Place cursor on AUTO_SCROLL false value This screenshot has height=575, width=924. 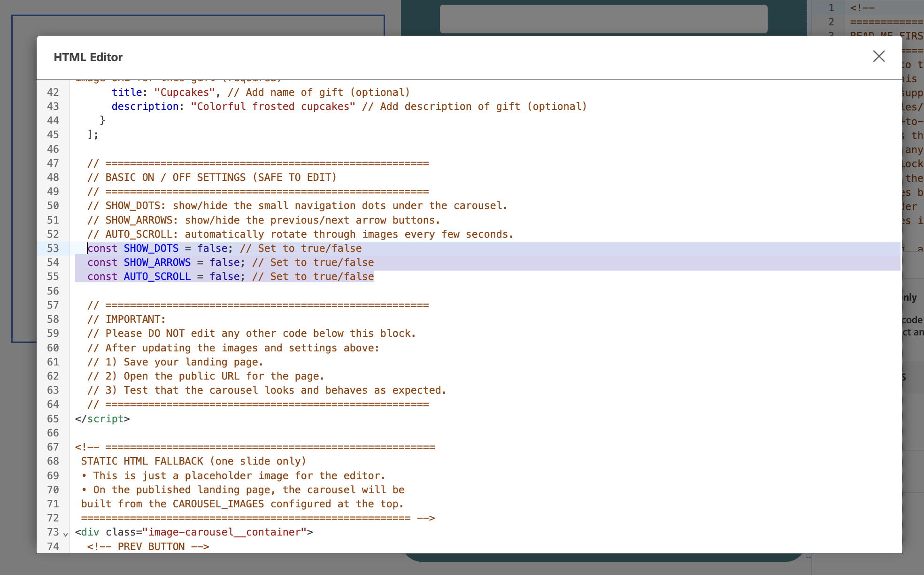[x=224, y=277]
